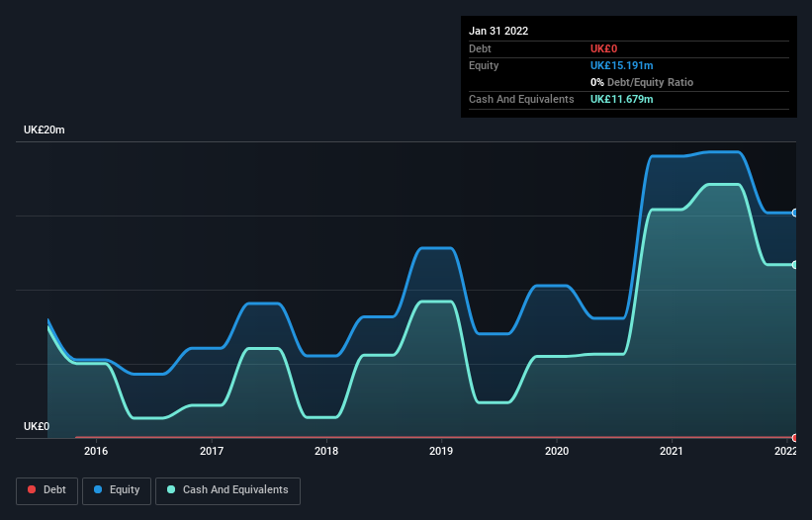
Task: Click the 0% Debt/Equity Ratio text
Action: click(x=642, y=82)
